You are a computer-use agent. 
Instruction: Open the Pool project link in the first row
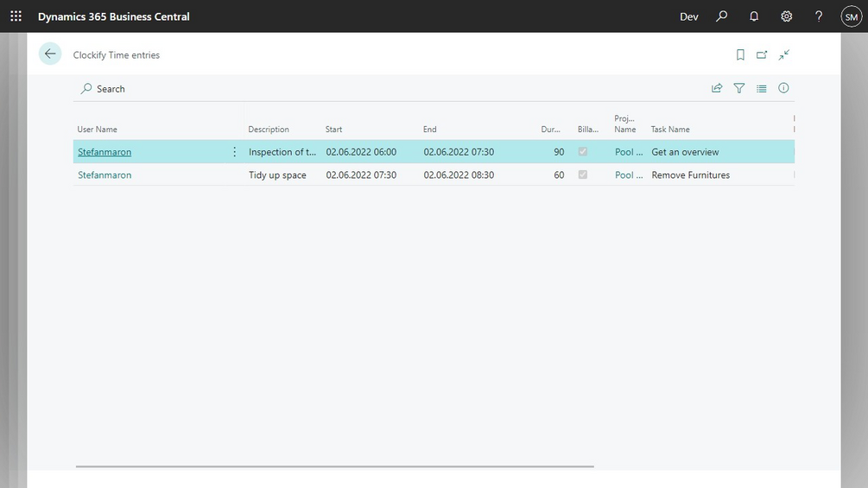(628, 152)
